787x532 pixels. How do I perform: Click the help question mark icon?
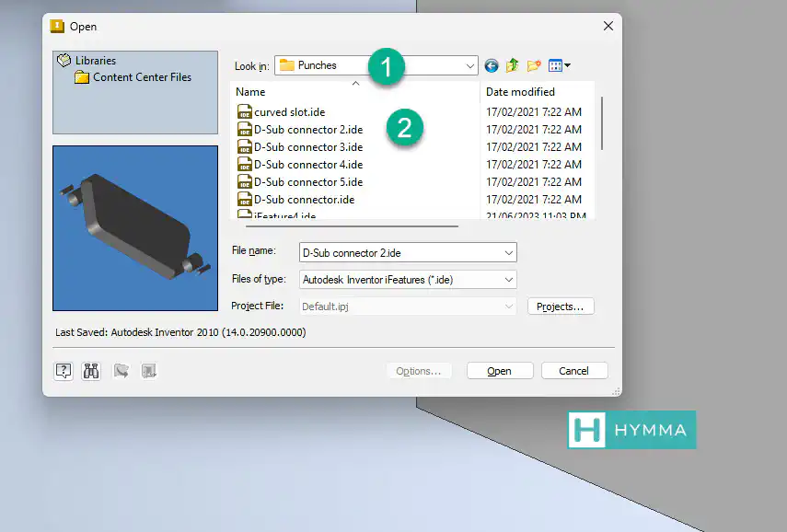coord(64,372)
